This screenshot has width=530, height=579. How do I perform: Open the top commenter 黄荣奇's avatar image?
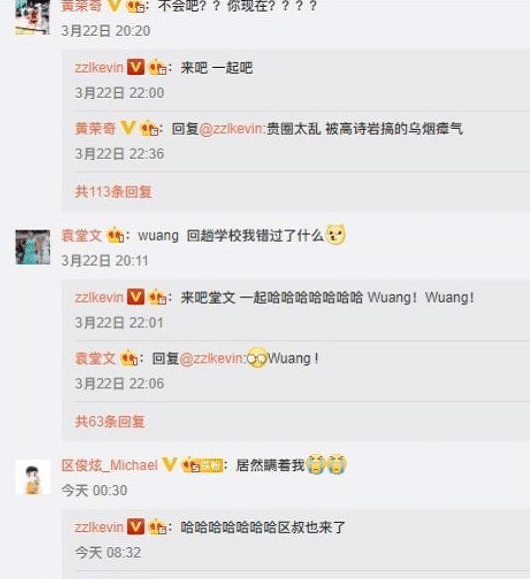33,17
